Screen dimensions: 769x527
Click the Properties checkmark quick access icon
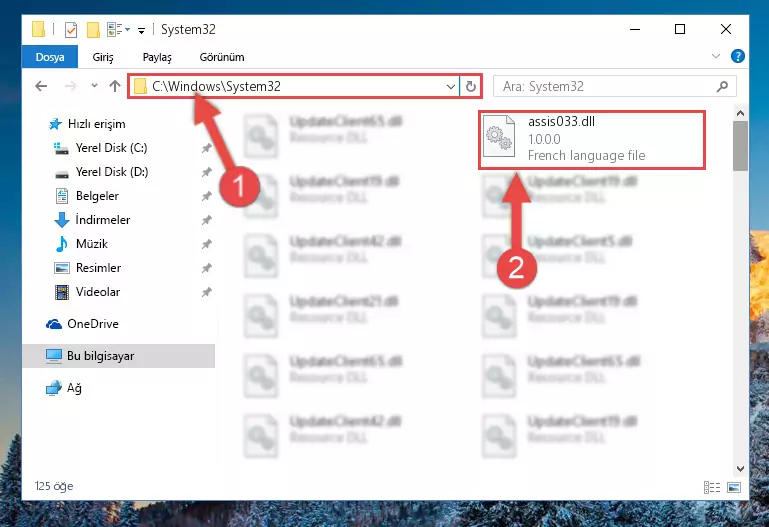point(71,30)
